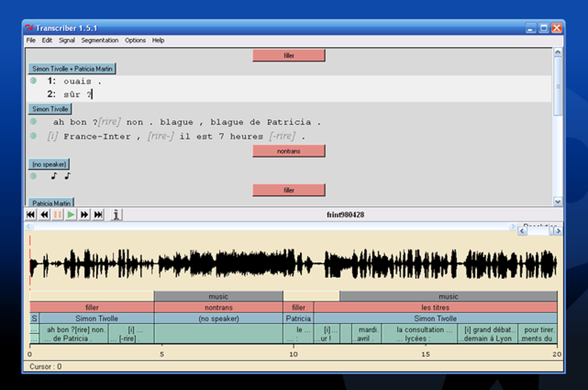Click the Patricia Martin speaker button
Screen dimensions: 588x390
pyautogui.click(x=51, y=202)
